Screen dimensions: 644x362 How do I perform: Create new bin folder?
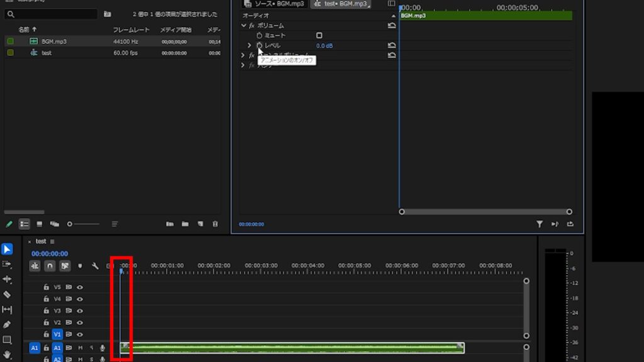click(186, 224)
